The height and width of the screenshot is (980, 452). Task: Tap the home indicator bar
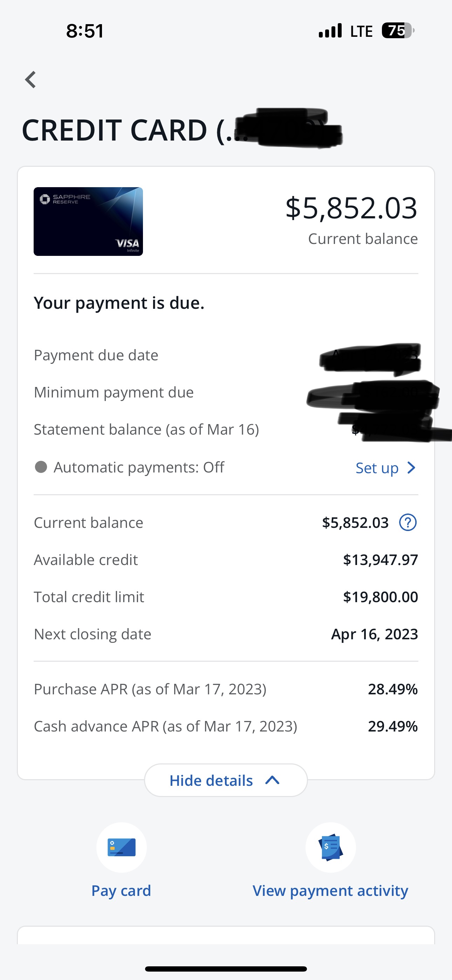point(226,968)
